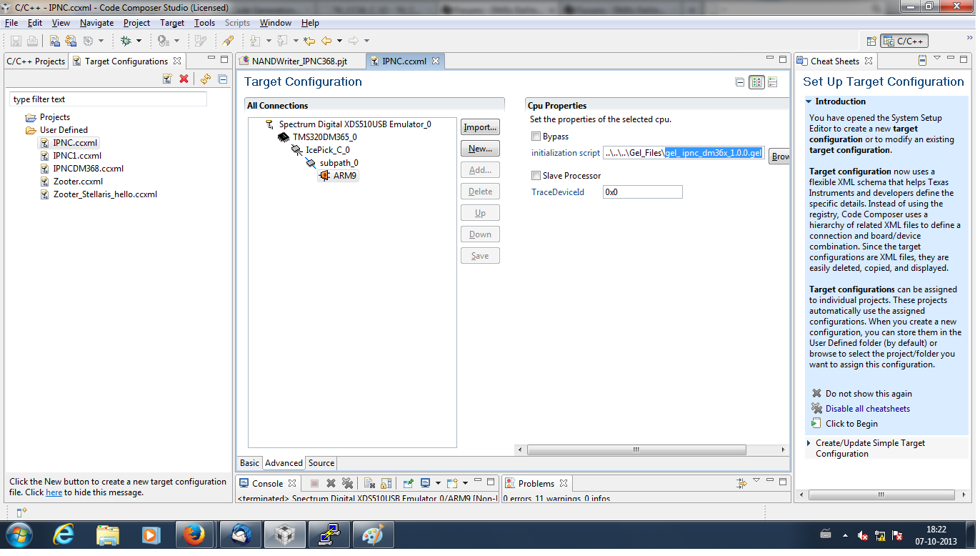
Task: Click the Debug bug icon in toolbar
Action: 126,41
